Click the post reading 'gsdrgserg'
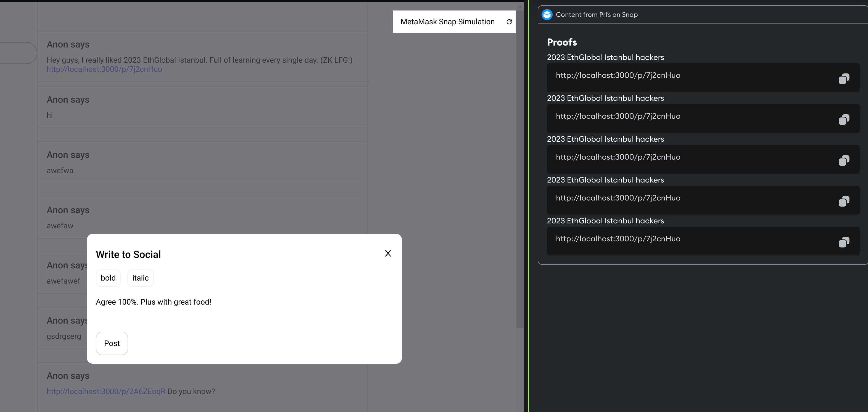This screenshot has width=868, height=412. (x=64, y=336)
